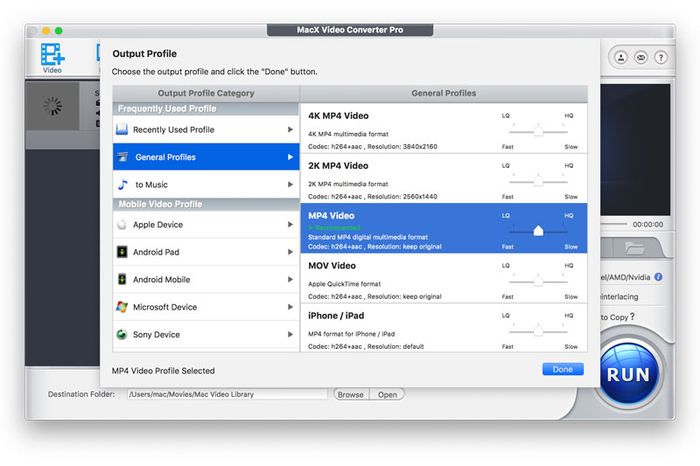This screenshot has width=700, height=466.
Task: Adjust the 4K MP4 Video quality slider
Action: pyautogui.click(x=538, y=131)
